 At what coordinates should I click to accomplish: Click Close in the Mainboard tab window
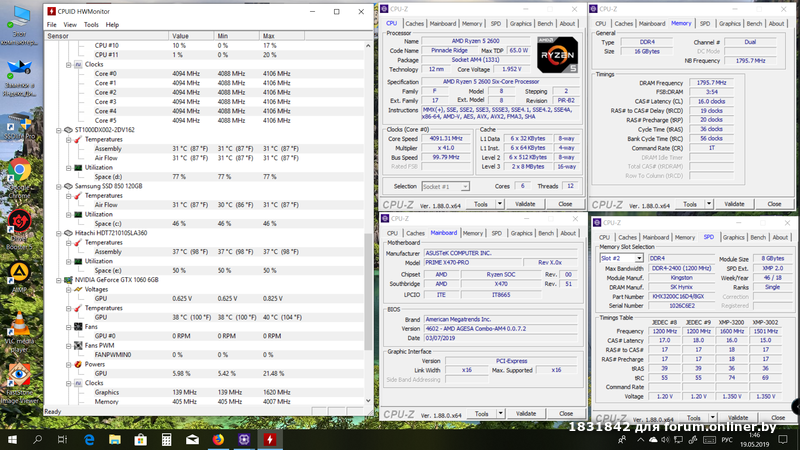click(x=566, y=413)
